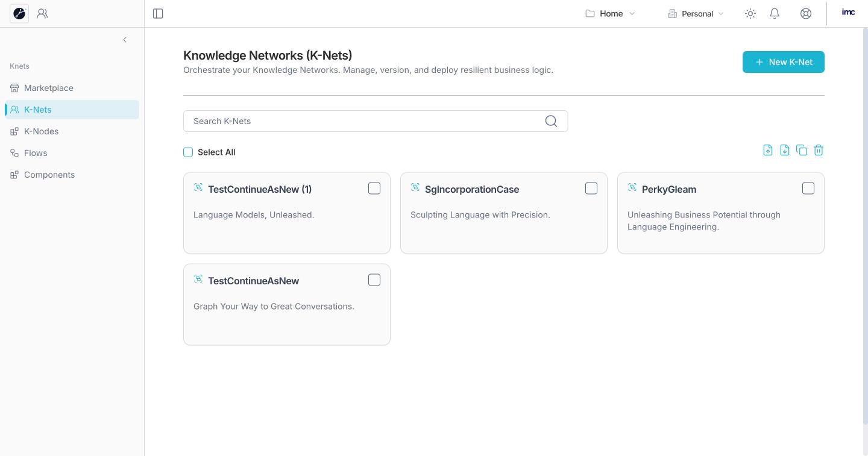Open the Home folder dropdown
The width and height of the screenshot is (868, 456).
(x=610, y=13)
